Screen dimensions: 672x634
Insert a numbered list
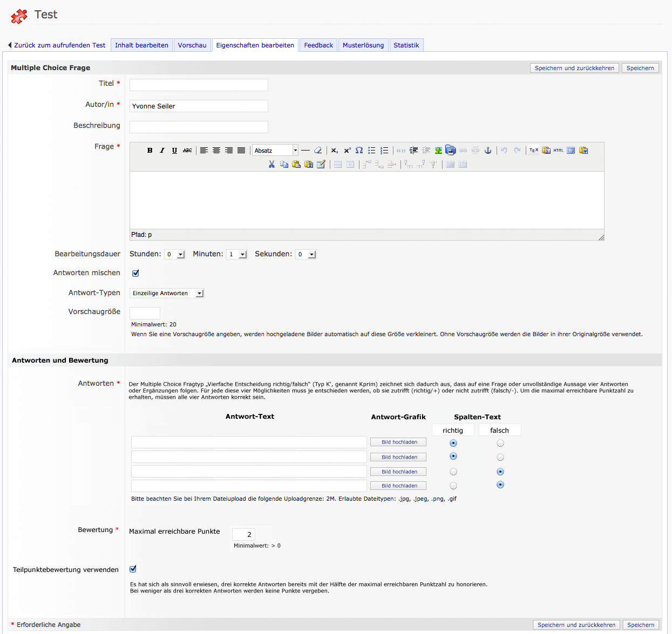pyautogui.click(x=384, y=151)
